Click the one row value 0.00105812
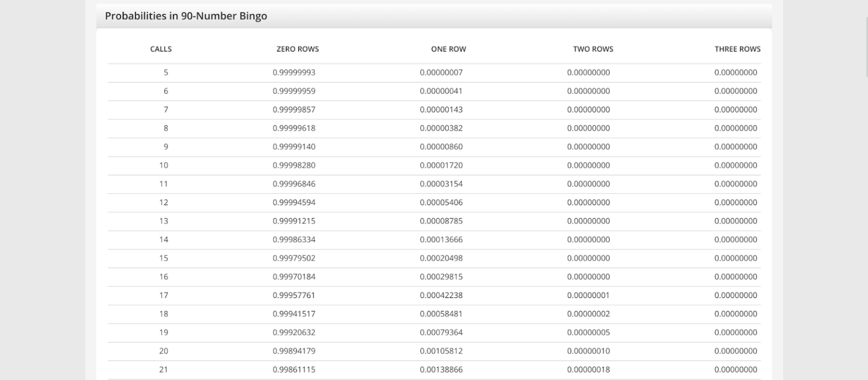 pyautogui.click(x=441, y=351)
